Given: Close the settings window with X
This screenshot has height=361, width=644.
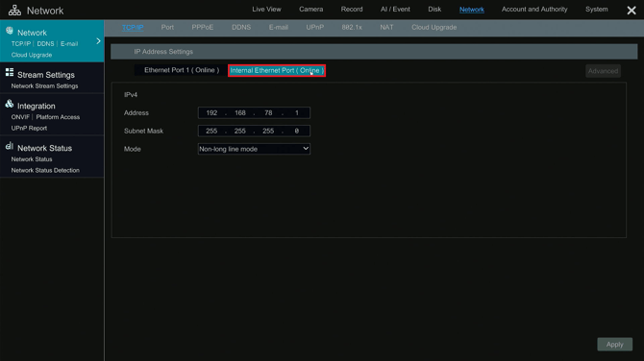Looking at the screenshot, I should click(x=632, y=11).
